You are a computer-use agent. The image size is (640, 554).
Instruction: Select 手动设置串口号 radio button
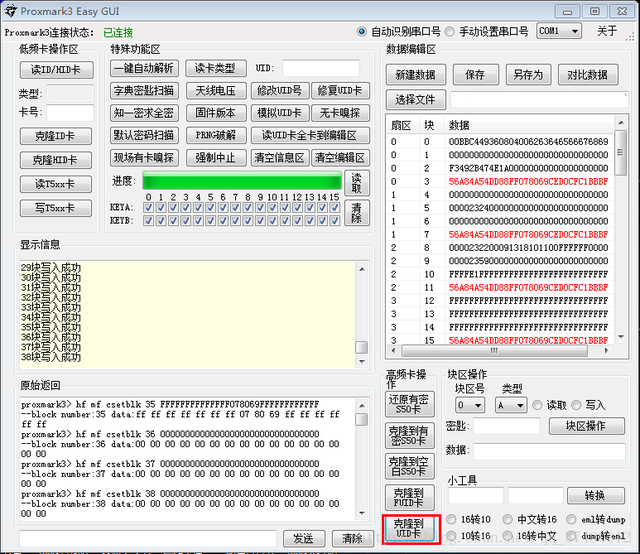click(x=450, y=32)
